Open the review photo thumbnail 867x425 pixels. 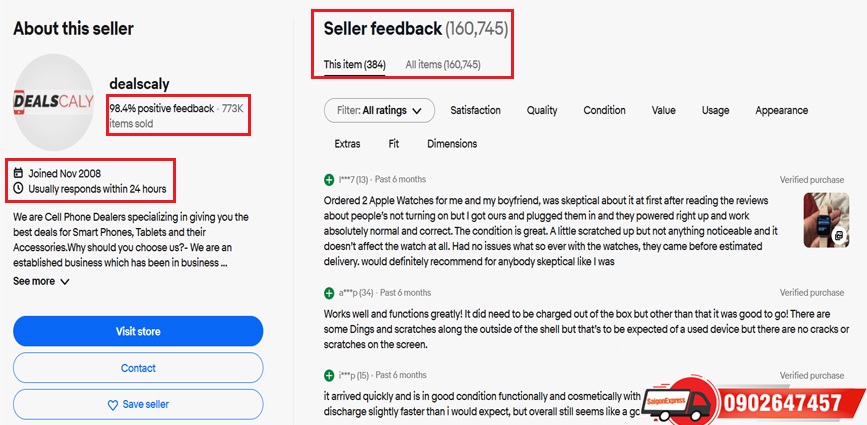[x=827, y=219]
